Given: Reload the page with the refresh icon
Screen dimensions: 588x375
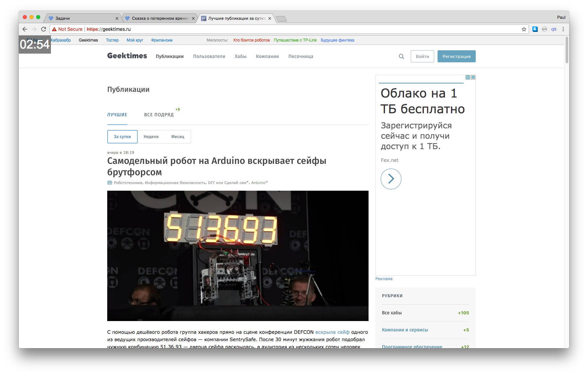Looking at the screenshot, I should coord(44,29).
